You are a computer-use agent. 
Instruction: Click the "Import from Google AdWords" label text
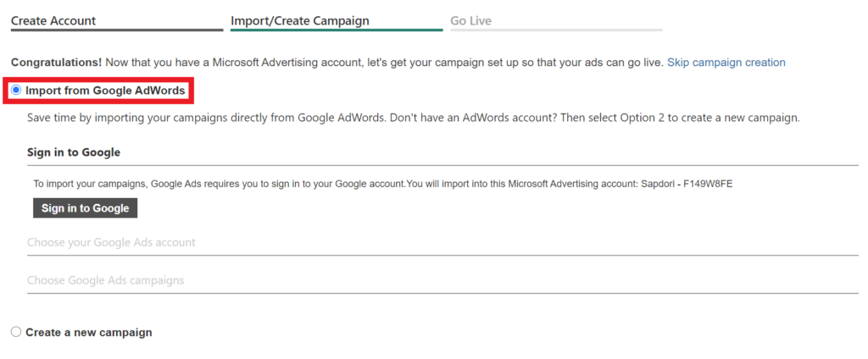105,91
